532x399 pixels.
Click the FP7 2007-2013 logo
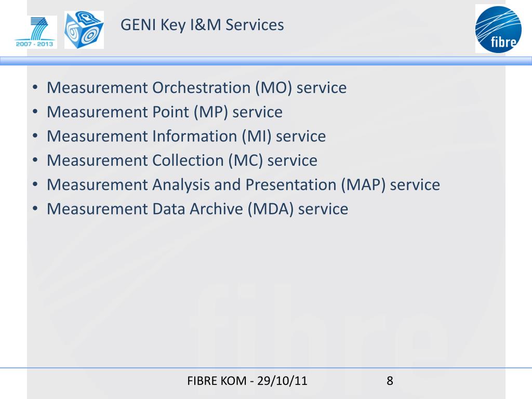35,32
